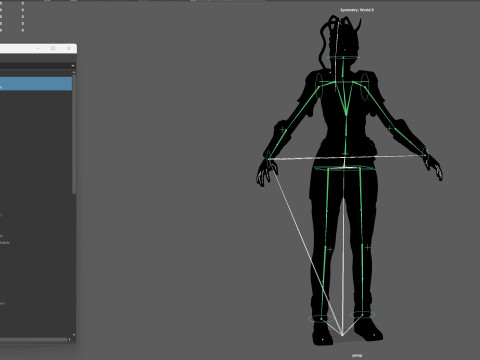480x360 pixels.
Task: Select the head ring control on the rig
Action: (x=343, y=57)
